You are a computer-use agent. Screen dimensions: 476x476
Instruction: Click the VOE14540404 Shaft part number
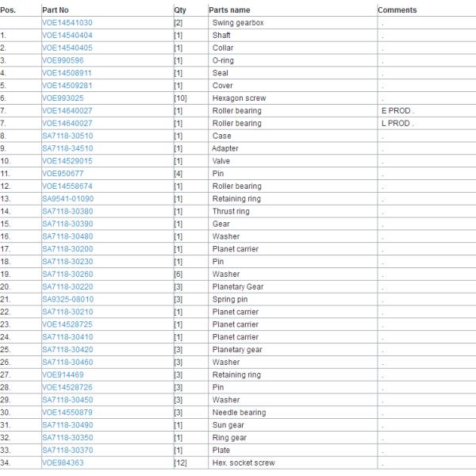[67, 36]
